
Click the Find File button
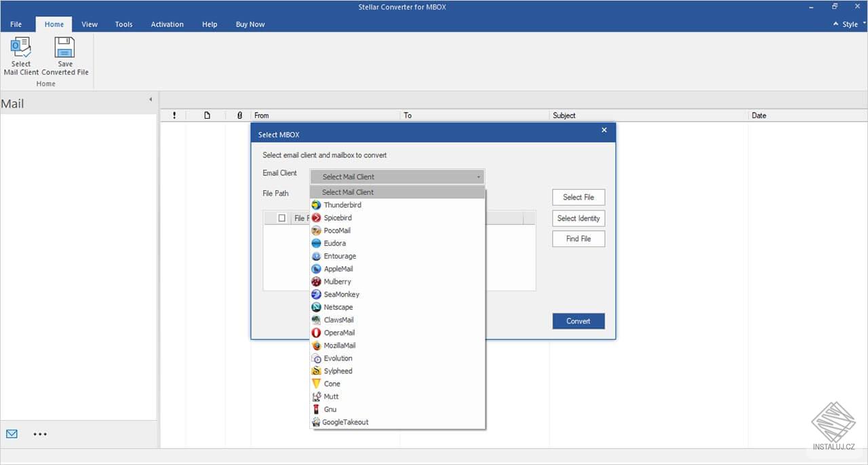coord(578,239)
